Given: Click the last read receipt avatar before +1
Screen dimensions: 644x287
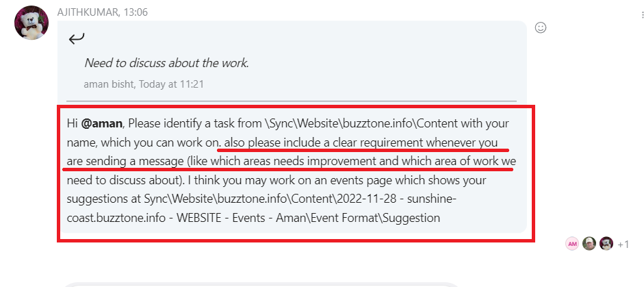Looking at the screenshot, I should pos(606,244).
